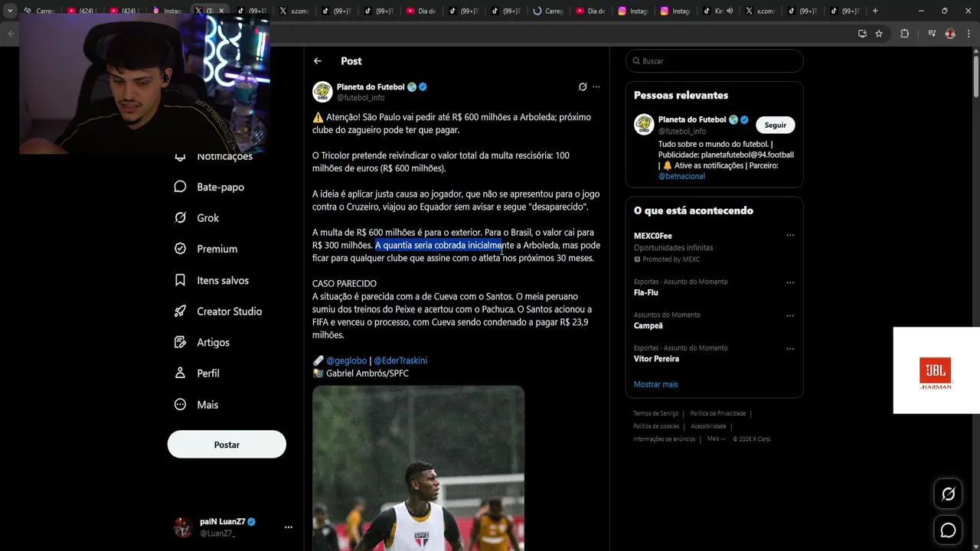Open Creator Studio in the sidebar

[218, 311]
